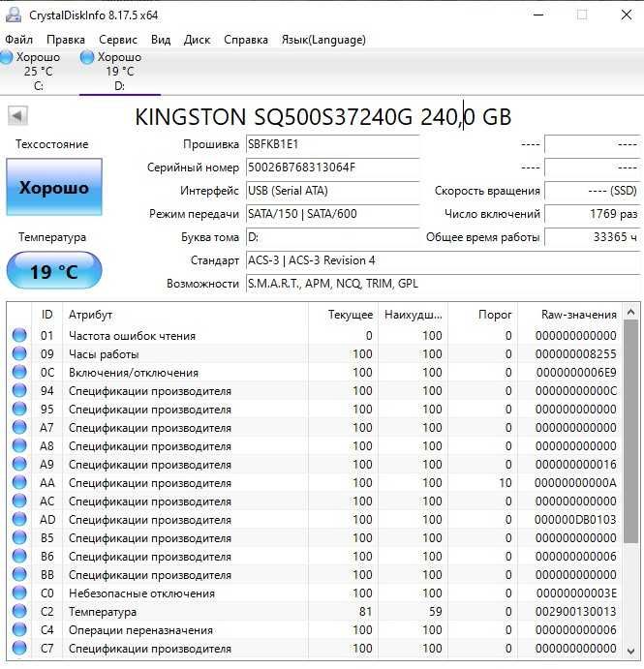This screenshot has width=644, height=669.
Task: Click raw value 000000DB0103
Action: tap(575, 520)
